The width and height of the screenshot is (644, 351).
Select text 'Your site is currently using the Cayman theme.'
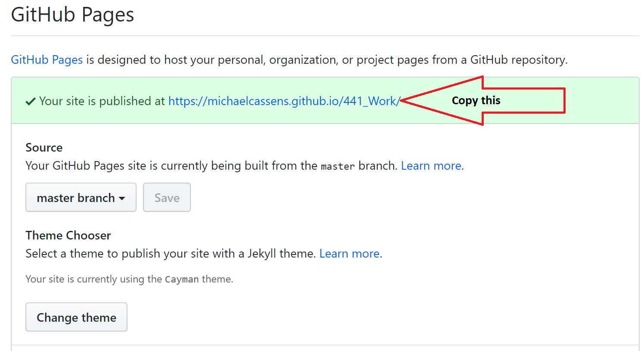129,279
